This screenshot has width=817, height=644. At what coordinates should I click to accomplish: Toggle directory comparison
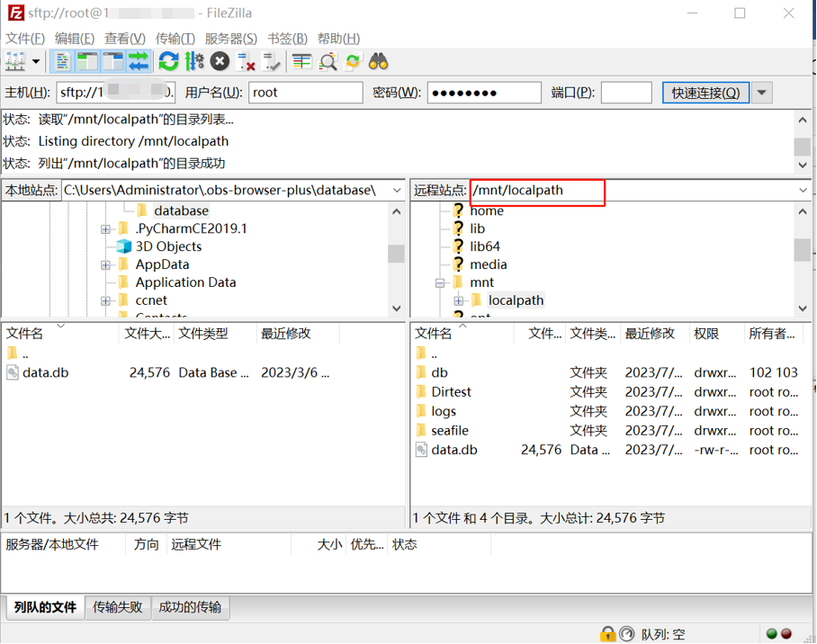pyautogui.click(x=328, y=62)
